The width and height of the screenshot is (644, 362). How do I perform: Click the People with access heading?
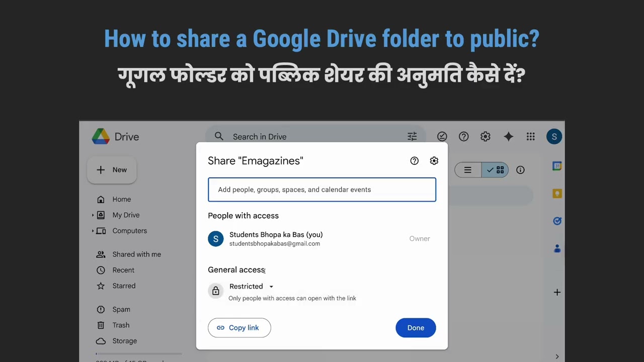[243, 216]
